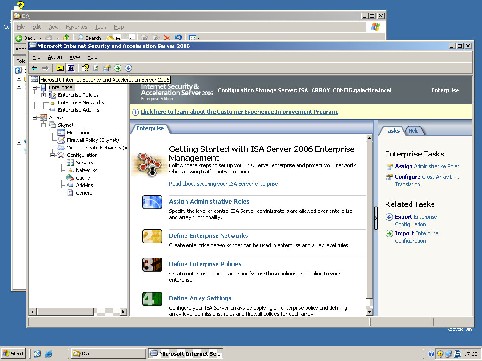Click the Help question-mark toolbar icon
Viewport: 482px width, 361px height.
click(x=85, y=68)
